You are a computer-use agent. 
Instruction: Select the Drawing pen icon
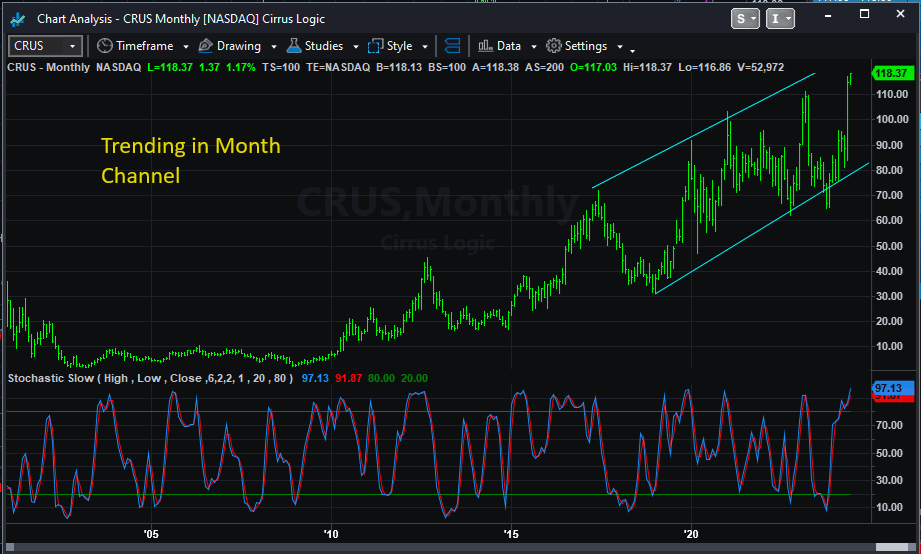pos(205,46)
